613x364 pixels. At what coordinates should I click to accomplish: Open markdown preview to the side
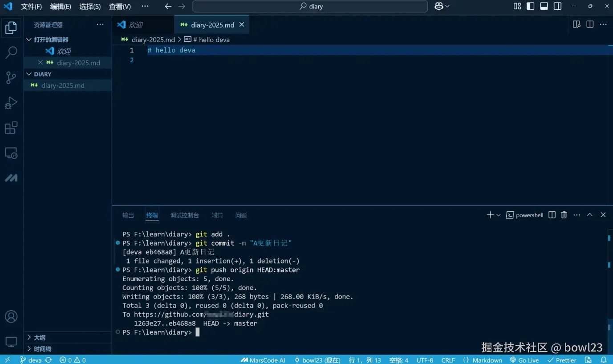(x=576, y=24)
